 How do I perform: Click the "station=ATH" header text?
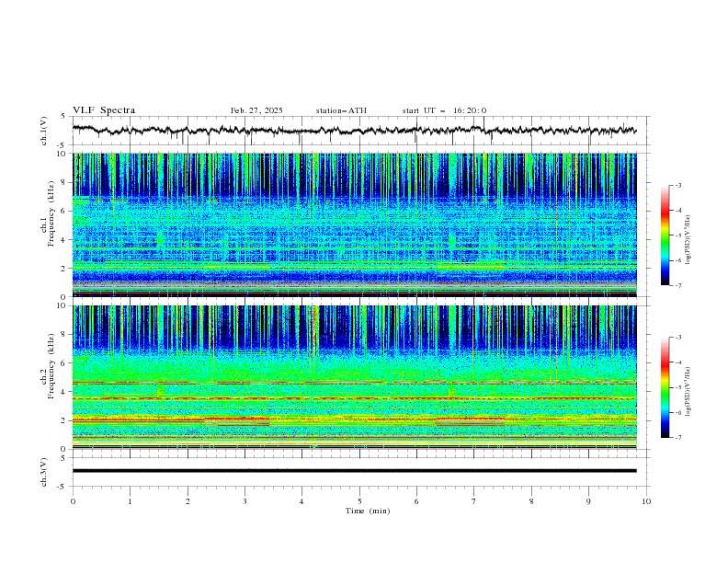click(x=341, y=110)
